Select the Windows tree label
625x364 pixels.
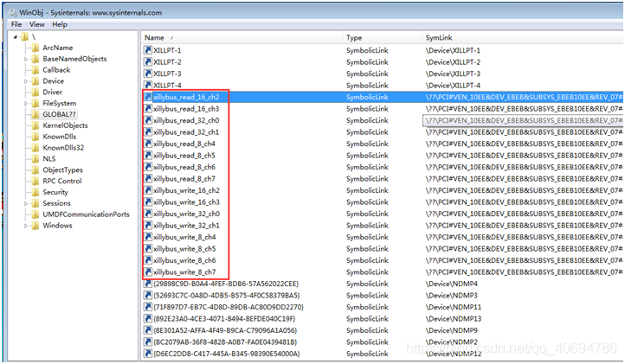57,226
